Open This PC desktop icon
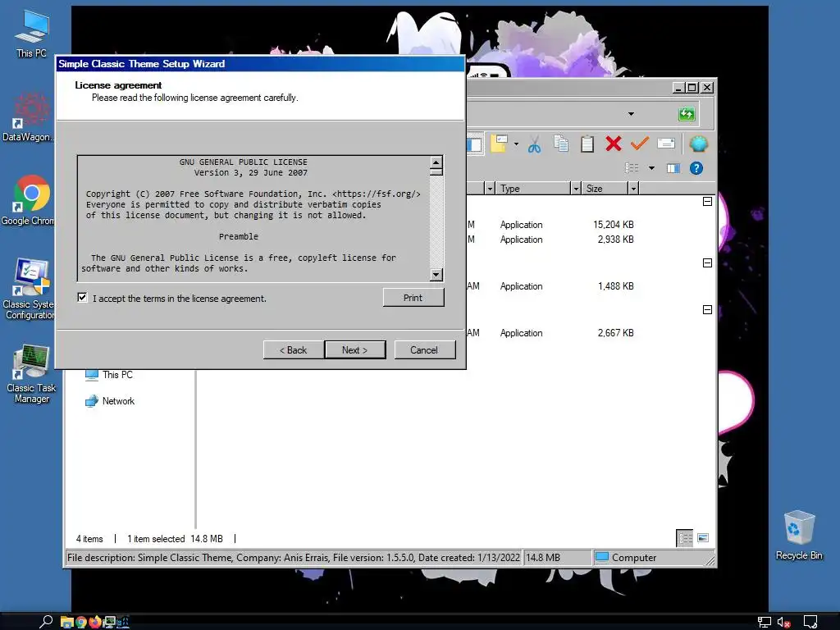Screen dimensions: 840x630 coord(32,34)
